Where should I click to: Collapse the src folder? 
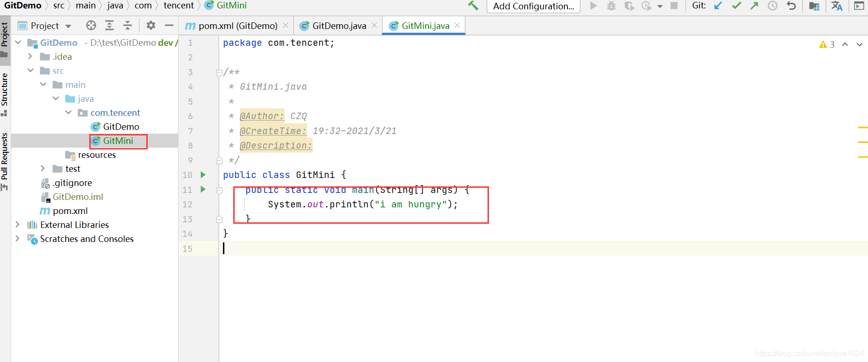coord(30,71)
